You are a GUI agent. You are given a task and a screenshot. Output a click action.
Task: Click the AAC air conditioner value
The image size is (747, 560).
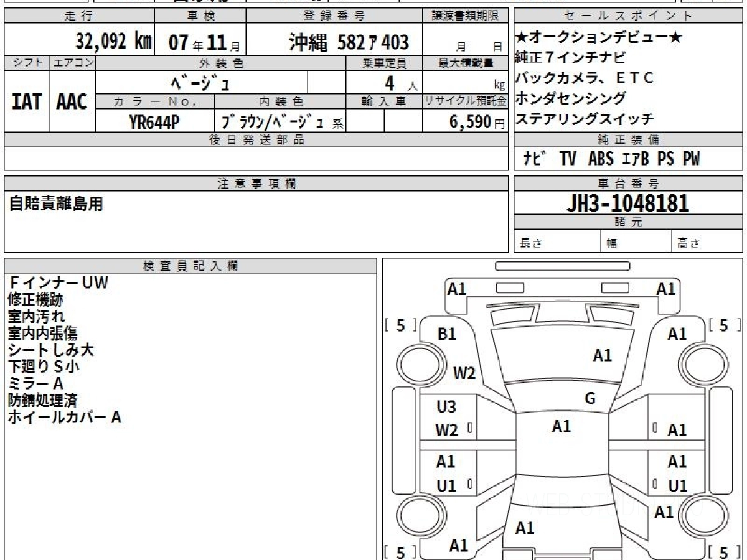pyautogui.click(x=72, y=102)
